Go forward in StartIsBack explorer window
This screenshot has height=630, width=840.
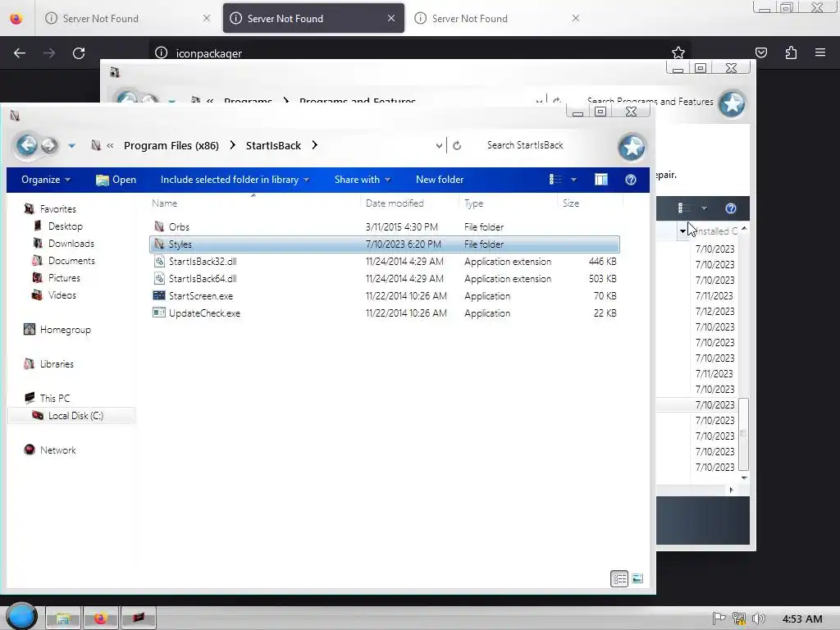[49, 145]
